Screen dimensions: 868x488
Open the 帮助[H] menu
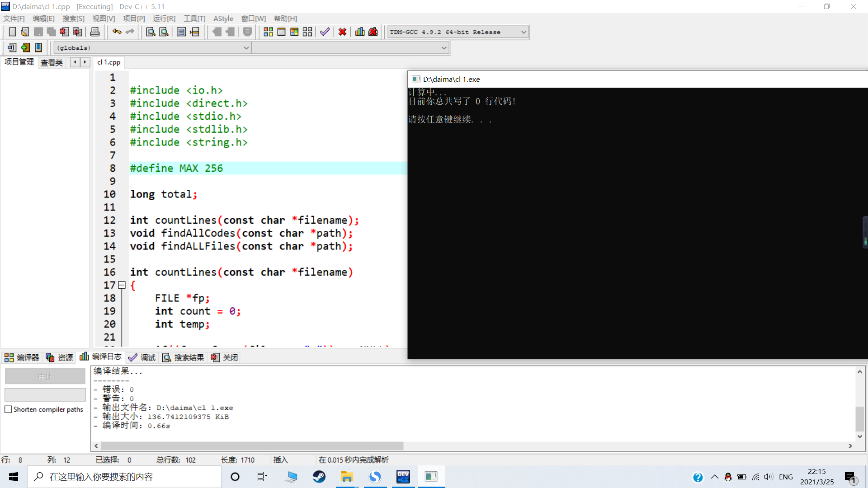click(x=285, y=19)
